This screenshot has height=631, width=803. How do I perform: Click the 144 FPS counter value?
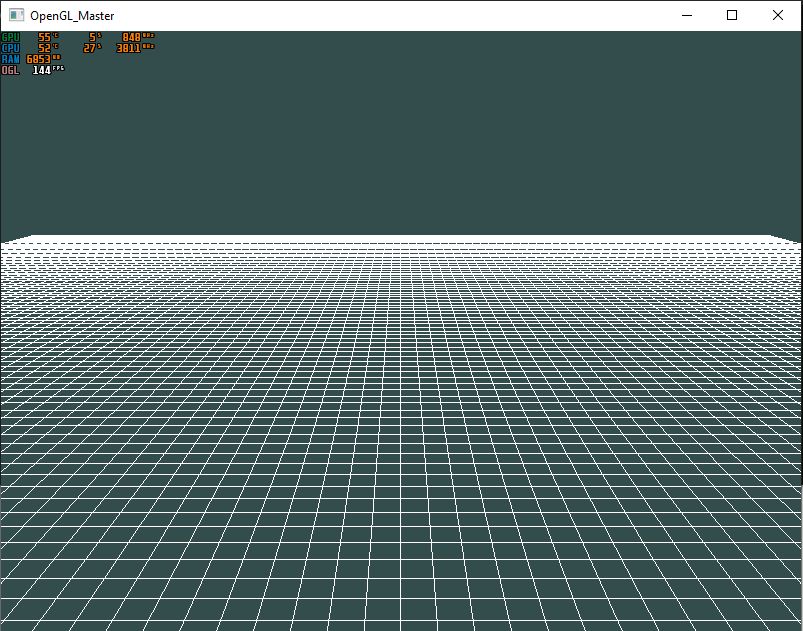pos(41,70)
